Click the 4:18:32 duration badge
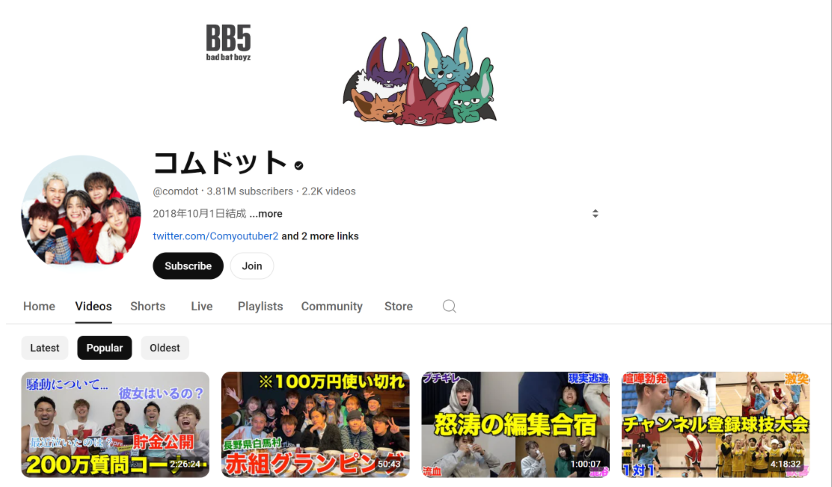Viewport: 832px width, 487px height. click(x=785, y=464)
